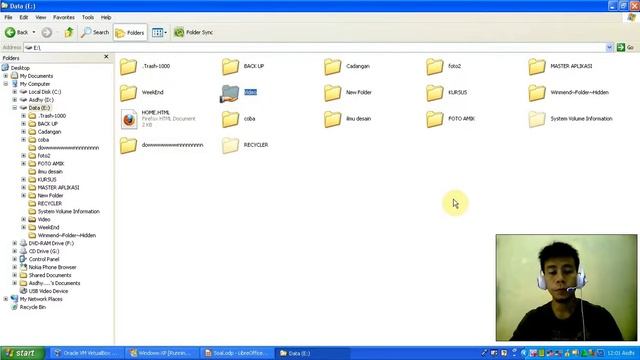The height and width of the screenshot is (360, 640).
Task: Go up one folder level
Action: [x=69, y=32]
